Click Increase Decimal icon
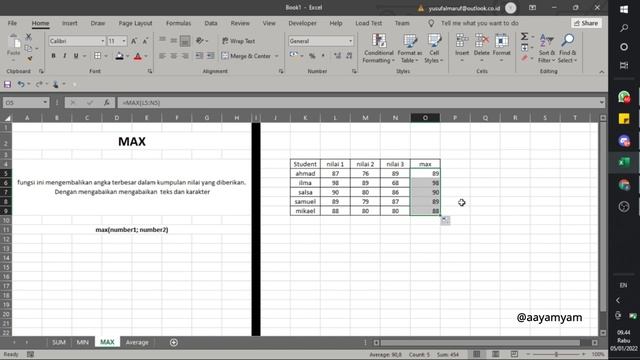Screen dimensions: 640x360 pyautogui.click(x=337, y=56)
